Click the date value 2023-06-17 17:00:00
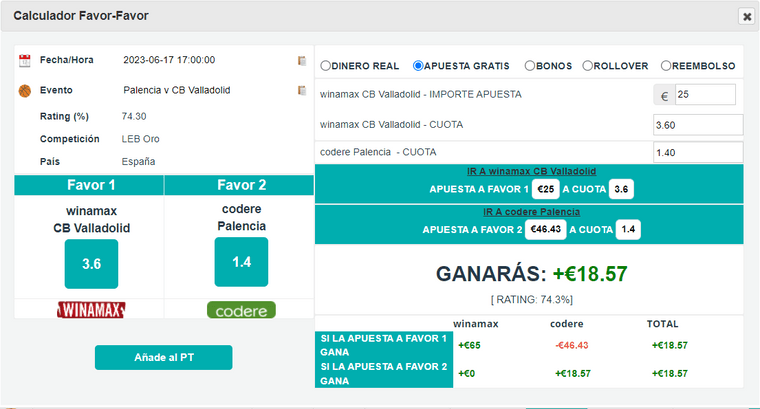 pyautogui.click(x=169, y=60)
